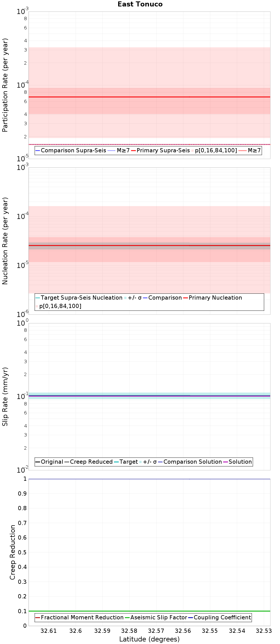Click the East Tonuco chart title

coord(140,4)
